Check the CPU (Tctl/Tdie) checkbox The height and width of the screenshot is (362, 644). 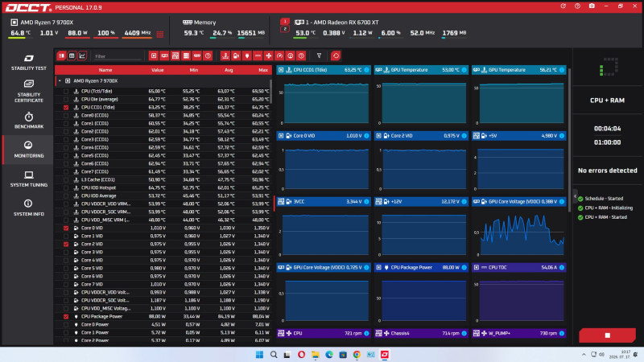click(x=66, y=91)
